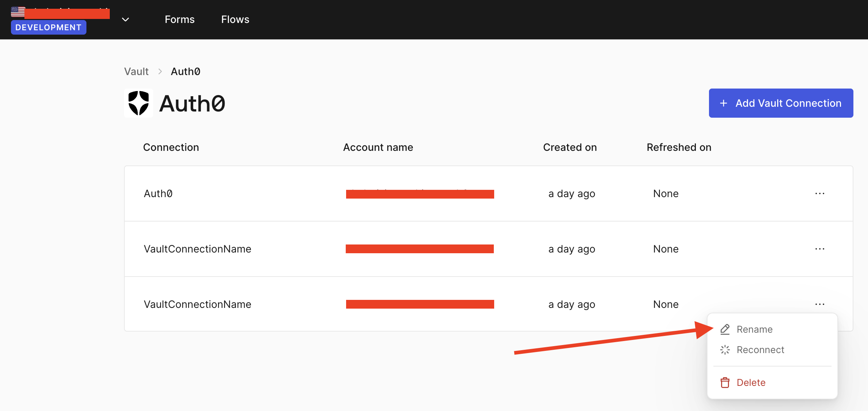Sort by the Created on column header

coord(570,147)
